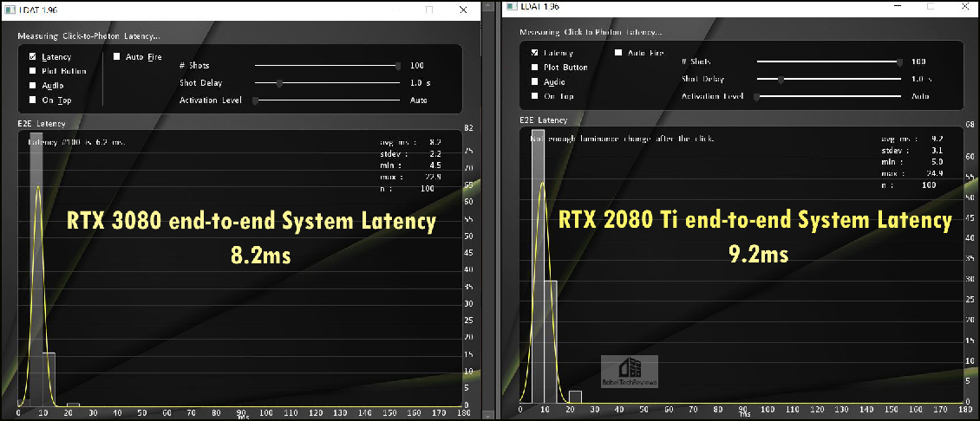
Task: Uncheck Latency checkbox in right LDAT window
Action: coord(534,53)
